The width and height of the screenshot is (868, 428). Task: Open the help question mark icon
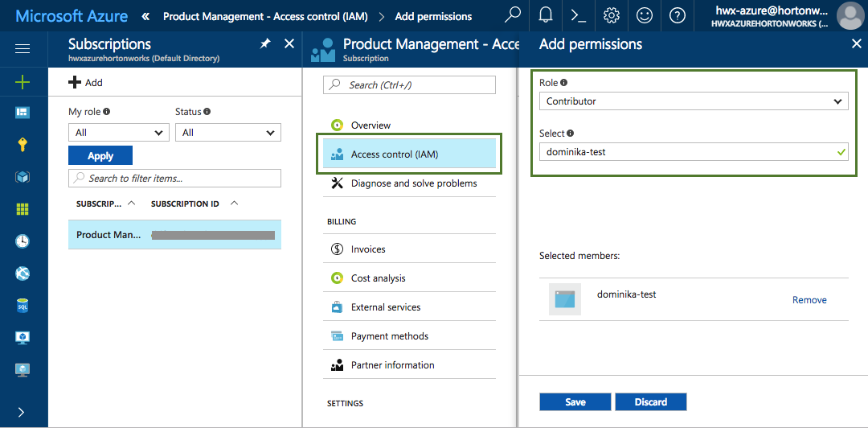pyautogui.click(x=678, y=15)
